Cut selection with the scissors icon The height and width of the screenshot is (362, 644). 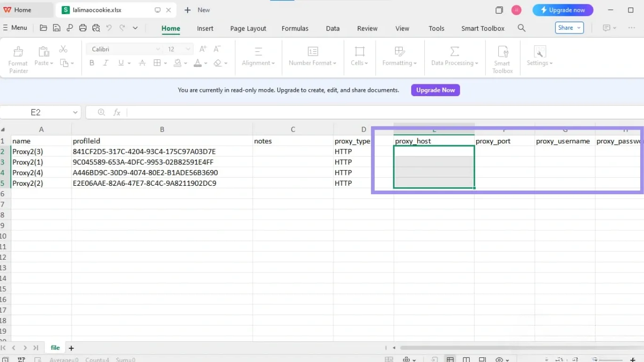click(x=64, y=49)
